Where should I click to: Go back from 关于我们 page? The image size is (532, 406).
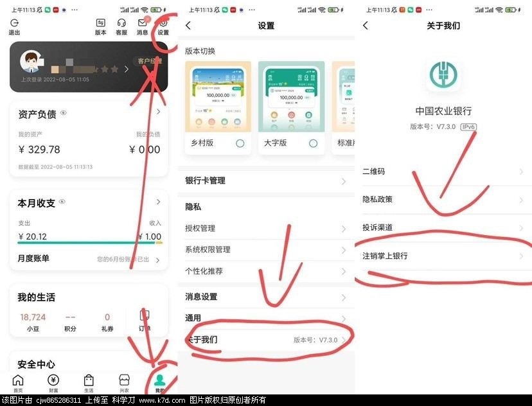[366, 26]
